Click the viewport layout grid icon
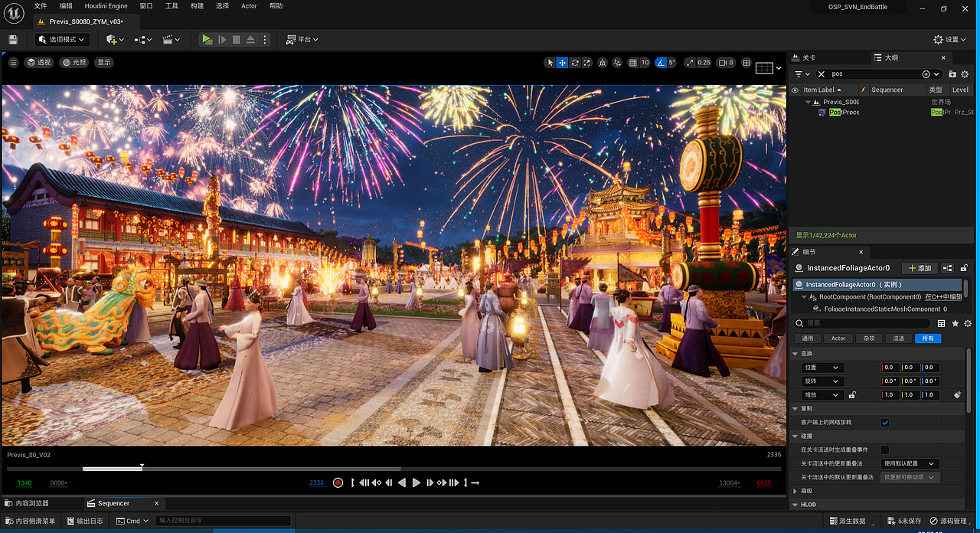 [746, 63]
